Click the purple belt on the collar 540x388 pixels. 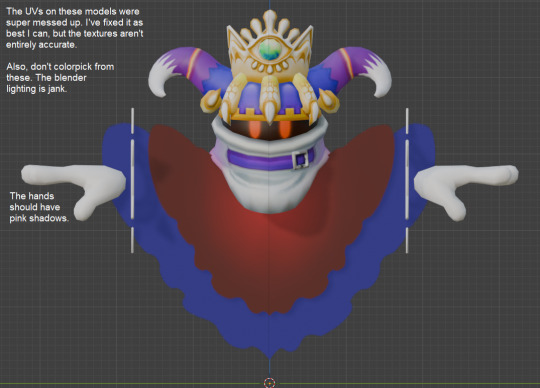tap(270, 160)
